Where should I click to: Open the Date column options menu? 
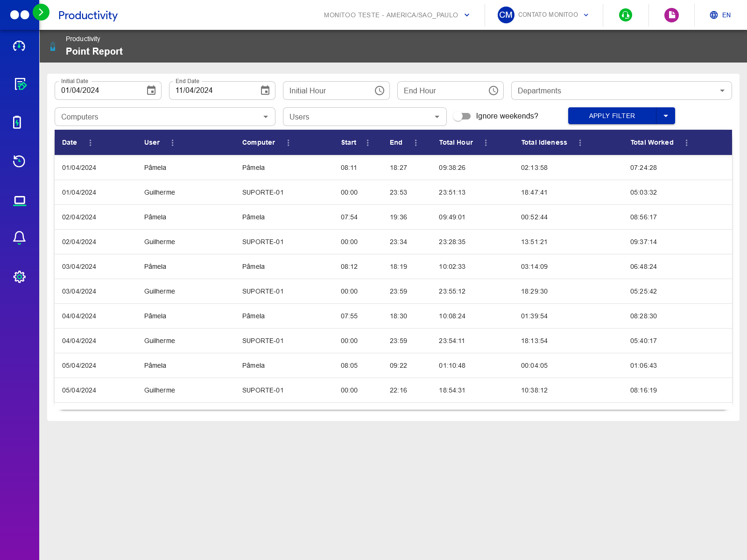(x=91, y=142)
